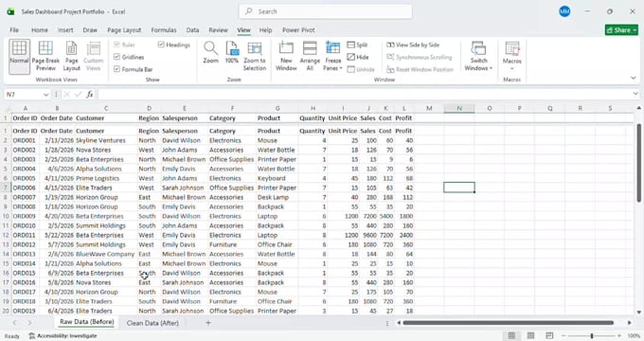Open Page Break Preview view
This screenshot has height=341, width=644.
(x=45, y=56)
